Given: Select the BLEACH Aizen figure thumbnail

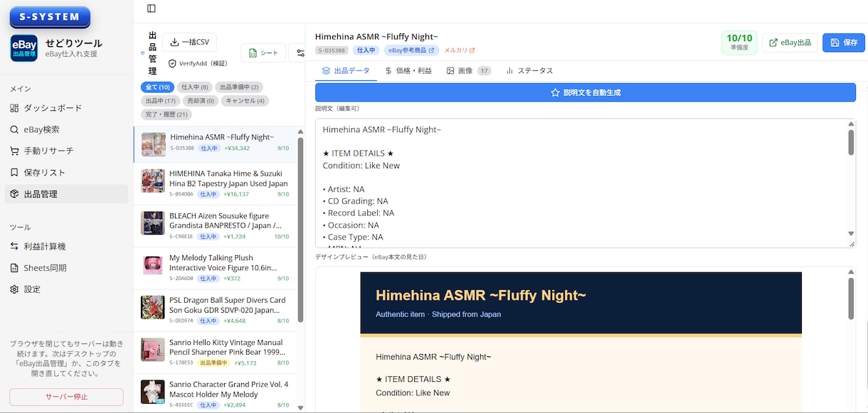Looking at the screenshot, I should (x=153, y=223).
